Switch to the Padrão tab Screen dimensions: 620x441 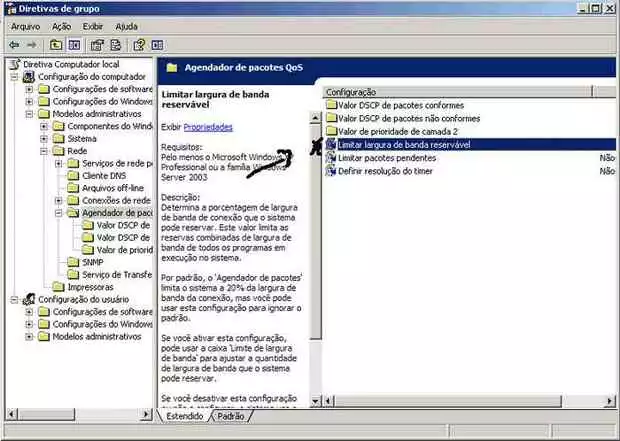coord(231,417)
